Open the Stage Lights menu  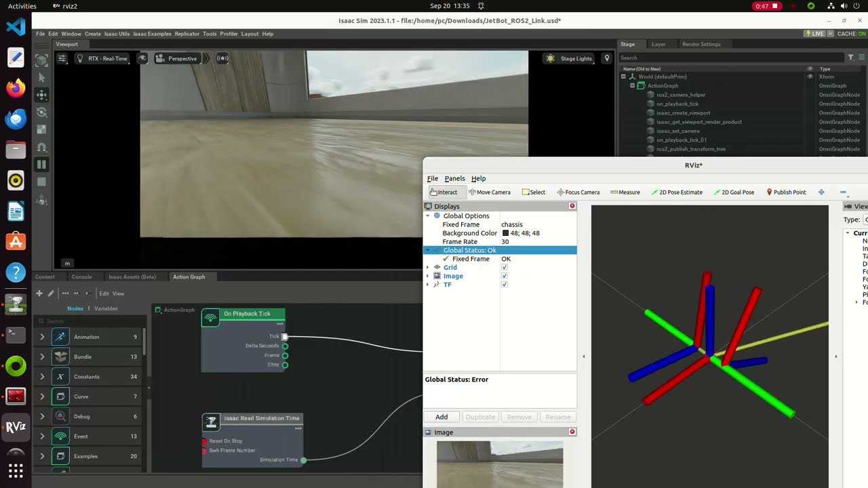point(569,58)
